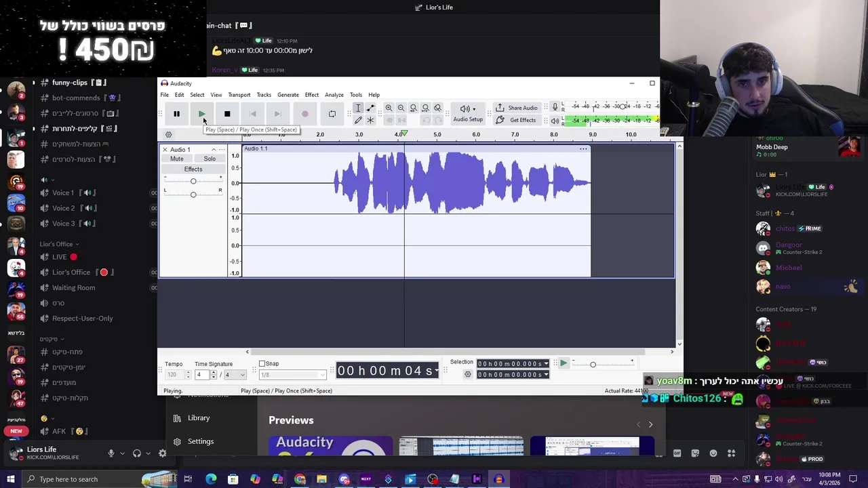Click the 6.0 mark on the timeline ruler

[x=476, y=134]
